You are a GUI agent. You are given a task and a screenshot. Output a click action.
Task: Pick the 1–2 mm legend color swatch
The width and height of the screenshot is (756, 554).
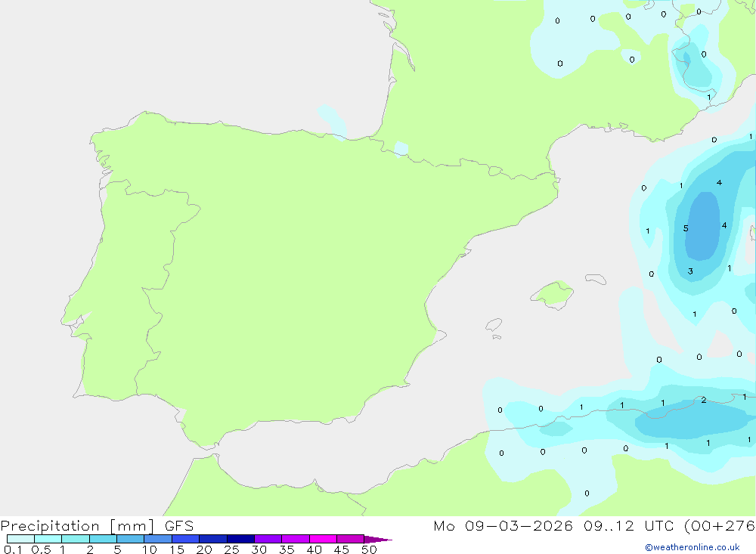tap(76, 539)
